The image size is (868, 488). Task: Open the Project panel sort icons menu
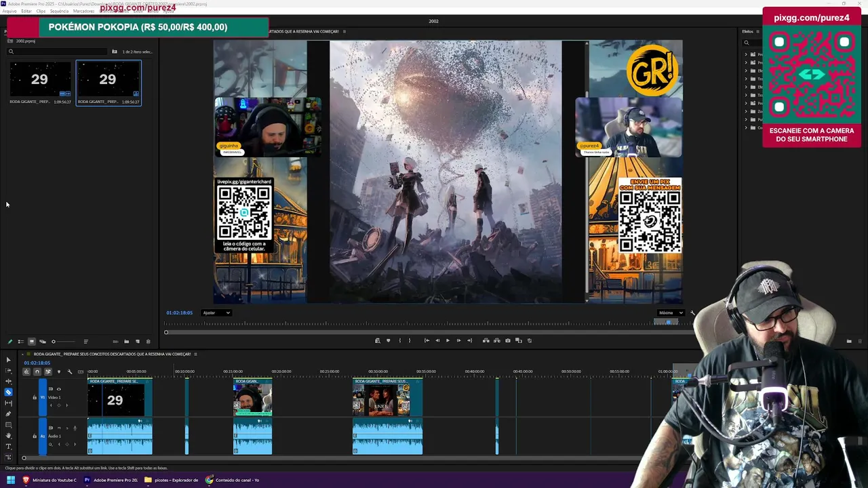click(x=85, y=342)
